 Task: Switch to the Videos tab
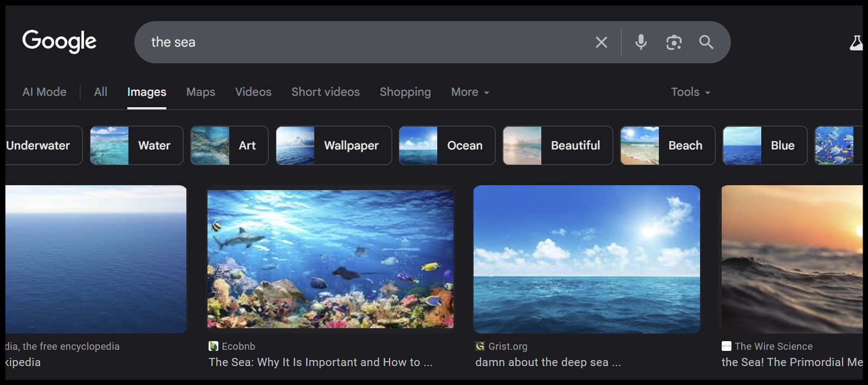pyautogui.click(x=253, y=92)
